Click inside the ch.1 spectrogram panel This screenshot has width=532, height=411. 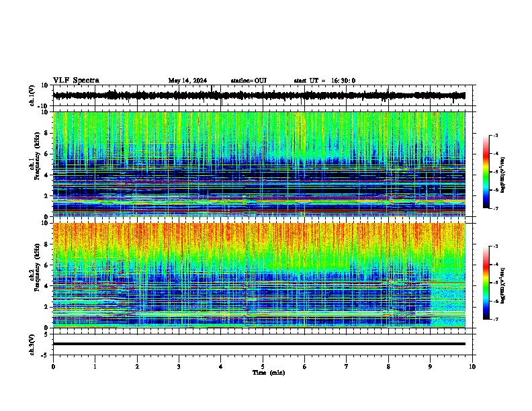[x=259, y=164]
